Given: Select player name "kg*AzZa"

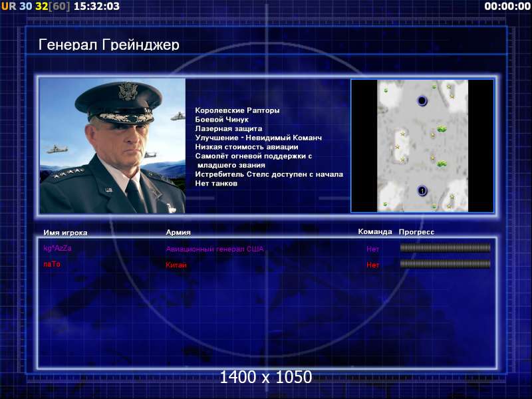Looking at the screenshot, I should pos(57,248).
